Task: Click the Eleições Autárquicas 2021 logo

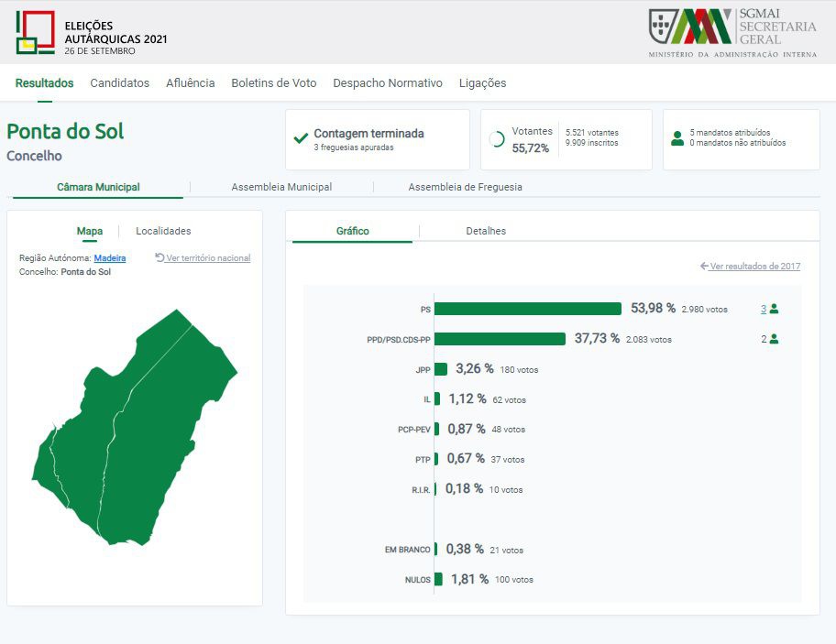Action: [x=91, y=33]
